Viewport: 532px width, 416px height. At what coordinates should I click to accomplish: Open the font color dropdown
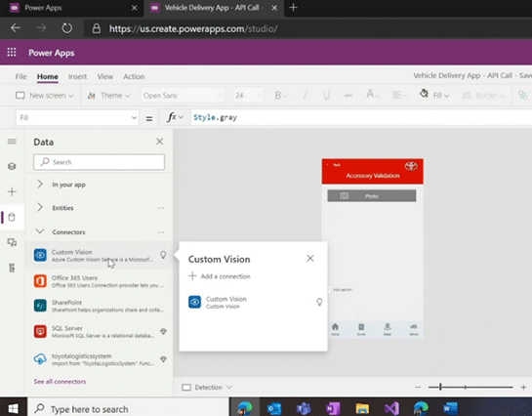click(373, 95)
